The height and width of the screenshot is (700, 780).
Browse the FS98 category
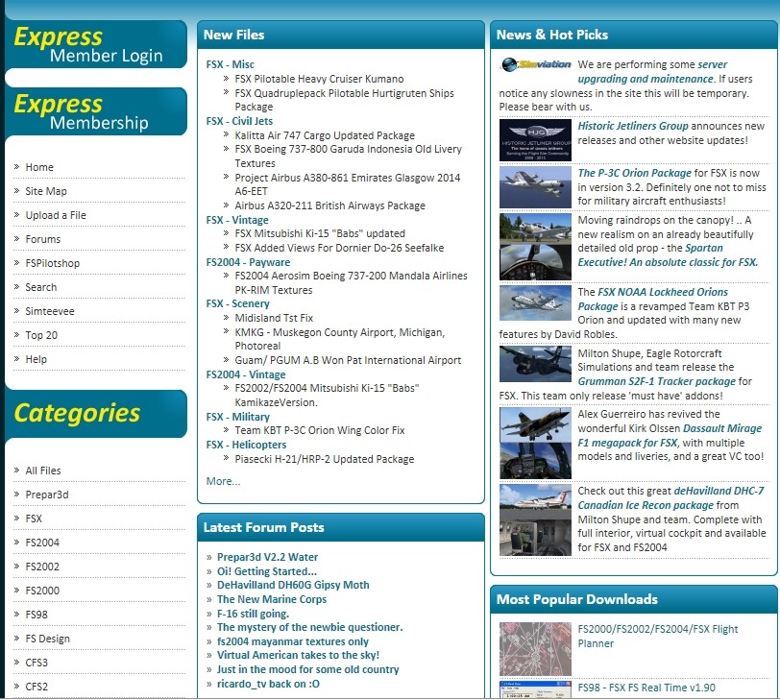(37, 615)
